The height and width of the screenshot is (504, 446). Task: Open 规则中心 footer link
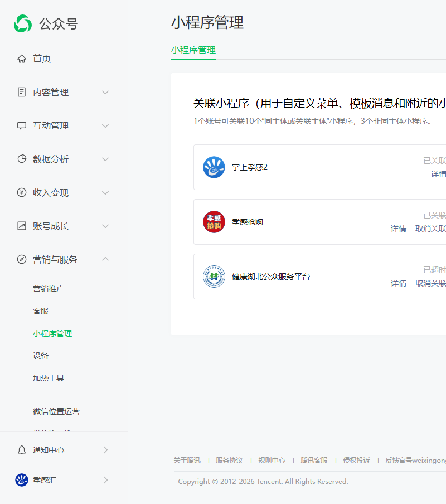pos(272,461)
